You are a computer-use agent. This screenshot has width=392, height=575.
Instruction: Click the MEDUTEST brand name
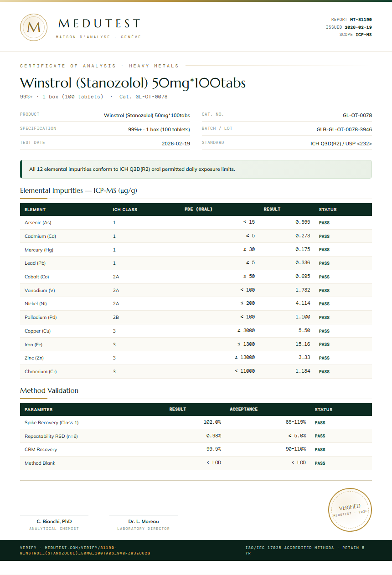[99, 24]
